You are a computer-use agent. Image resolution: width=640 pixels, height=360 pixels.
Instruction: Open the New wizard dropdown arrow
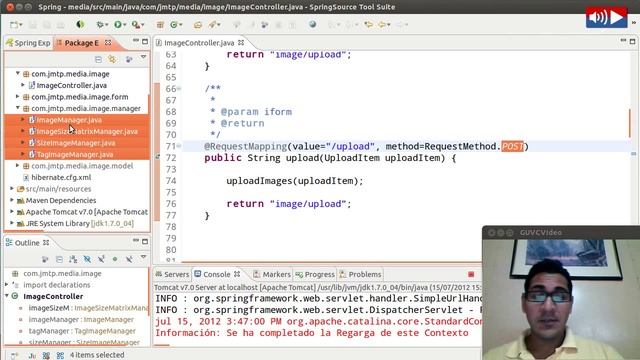click(x=20, y=25)
